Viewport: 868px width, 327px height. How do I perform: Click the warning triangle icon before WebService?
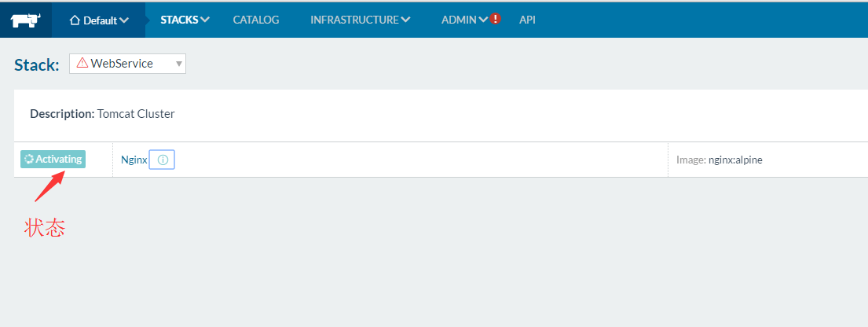coord(82,64)
